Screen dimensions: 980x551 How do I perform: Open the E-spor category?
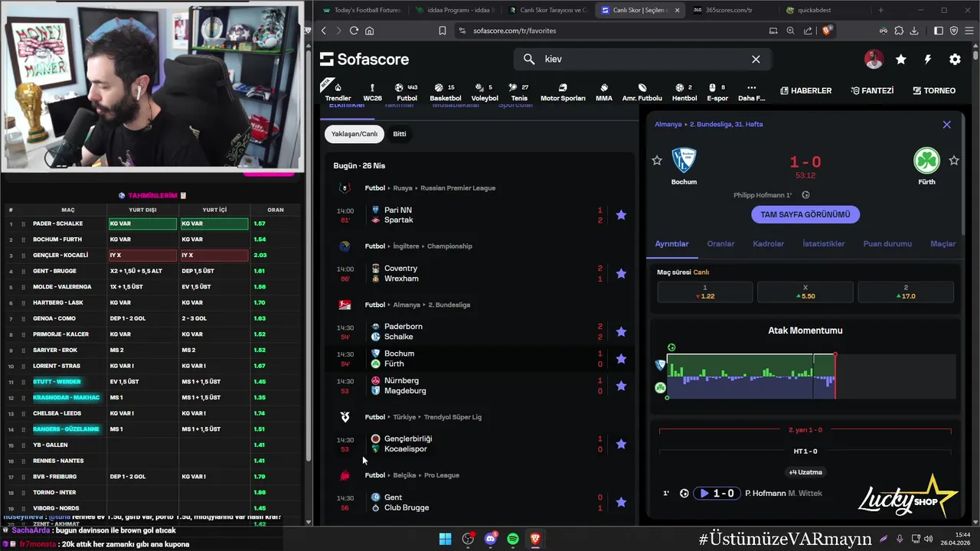coord(717,92)
